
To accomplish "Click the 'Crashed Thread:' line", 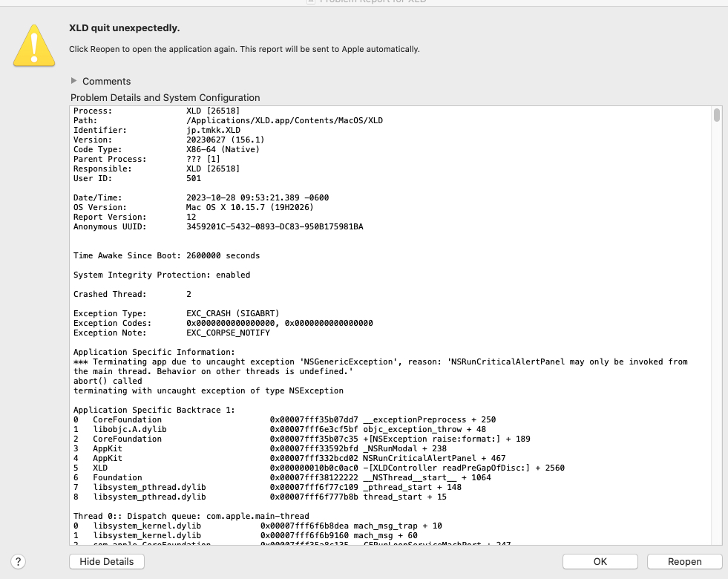I will [x=132, y=295].
